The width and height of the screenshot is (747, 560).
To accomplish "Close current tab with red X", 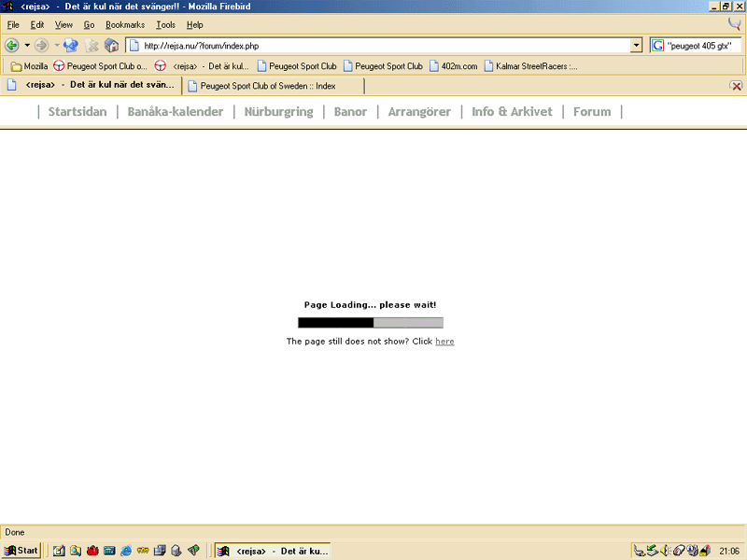I will [x=736, y=86].
